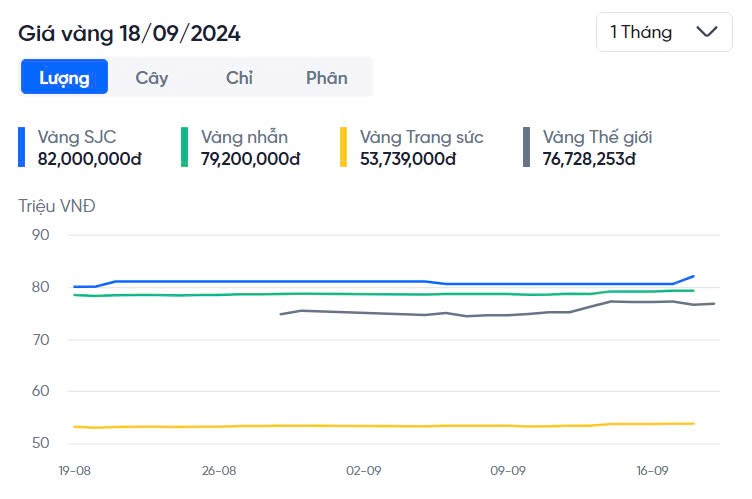The height and width of the screenshot is (499, 752).
Task: Click the Giá vàng 18/09/2024 heading
Action: [129, 33]
